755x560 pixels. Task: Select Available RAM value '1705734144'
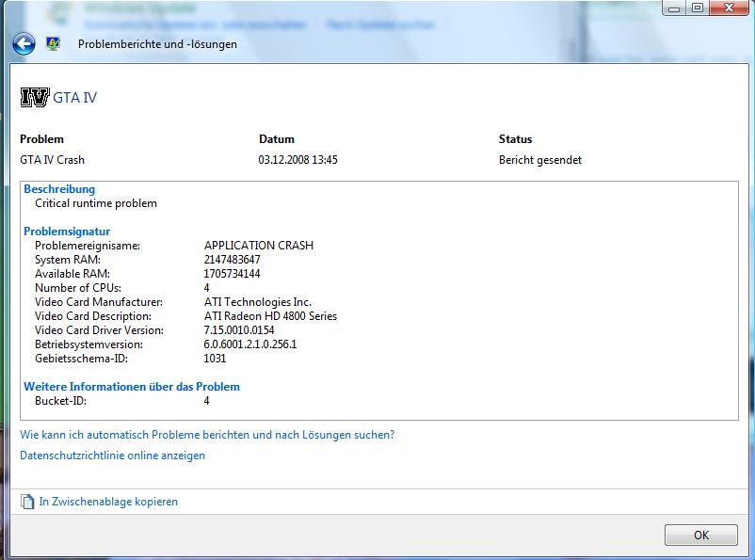(x=233, y=274)
